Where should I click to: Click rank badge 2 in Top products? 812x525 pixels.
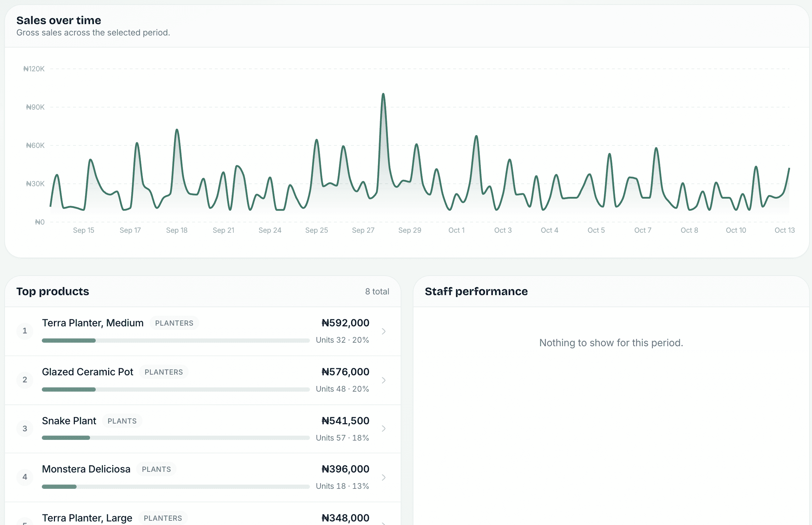tap(25, 380)
